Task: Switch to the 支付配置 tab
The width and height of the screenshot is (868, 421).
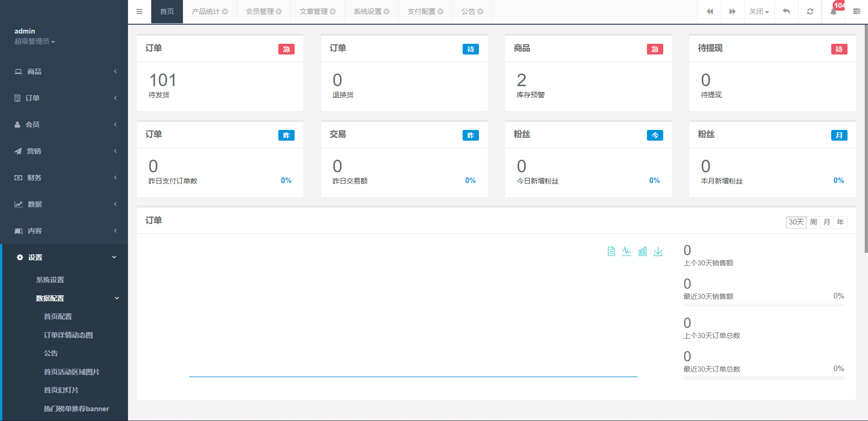Action: click(421, 12)
